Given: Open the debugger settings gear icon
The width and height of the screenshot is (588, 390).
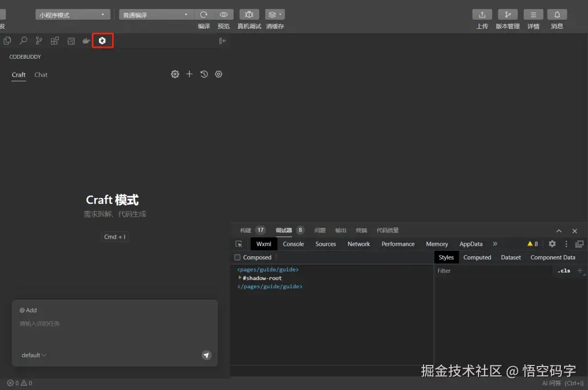Looking at the screenshot, I should [552, 244].
